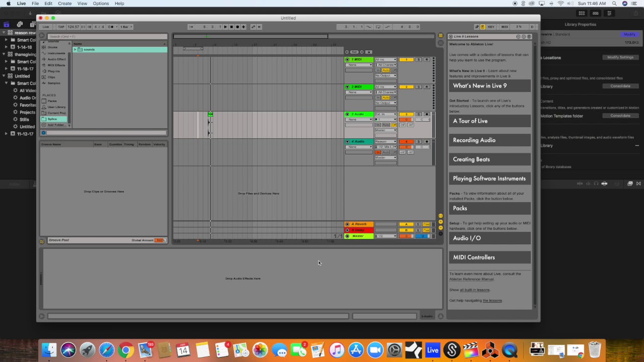Set track 4 Audio monitor to In
This screenshot has width=644, height=362.
[378, 152]
